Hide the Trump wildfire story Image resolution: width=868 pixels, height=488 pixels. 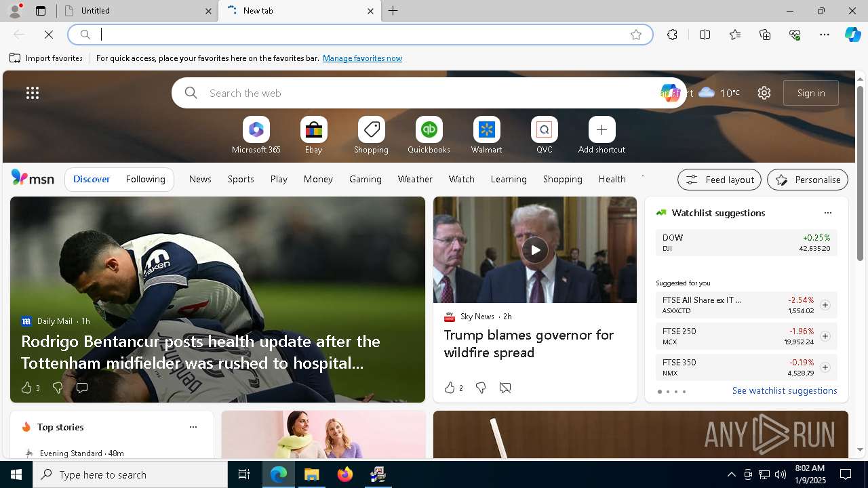[x=505, y=388]
